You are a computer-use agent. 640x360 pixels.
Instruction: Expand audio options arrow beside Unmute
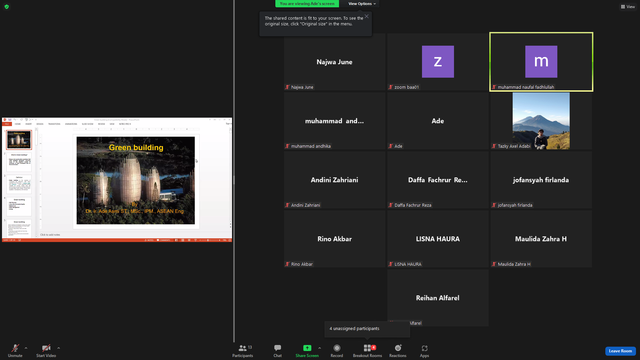tap(26, 348)
